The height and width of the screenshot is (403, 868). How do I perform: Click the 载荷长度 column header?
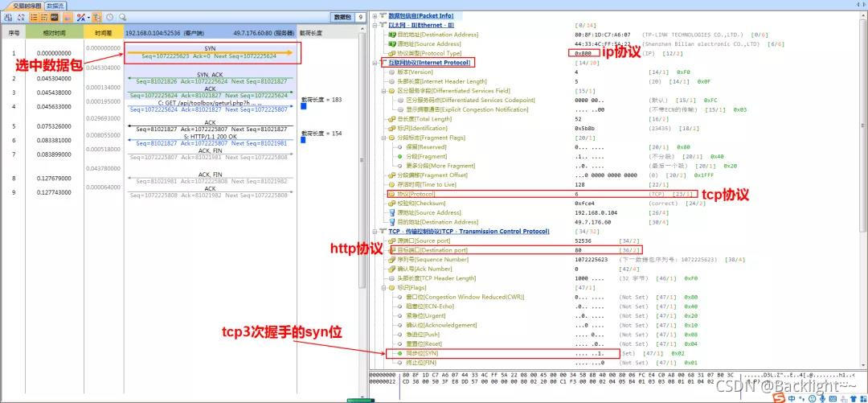pos(328,33)
